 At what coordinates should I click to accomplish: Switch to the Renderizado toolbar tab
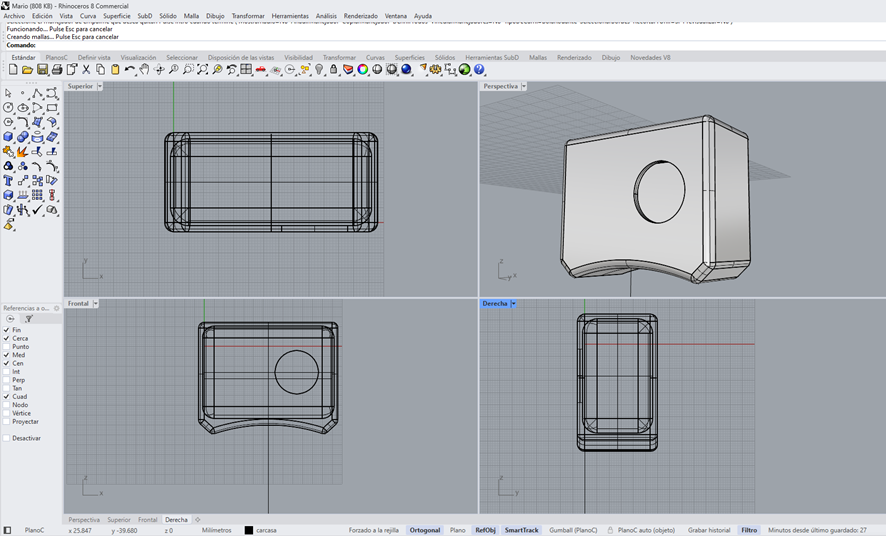click(x=574, y=58)
